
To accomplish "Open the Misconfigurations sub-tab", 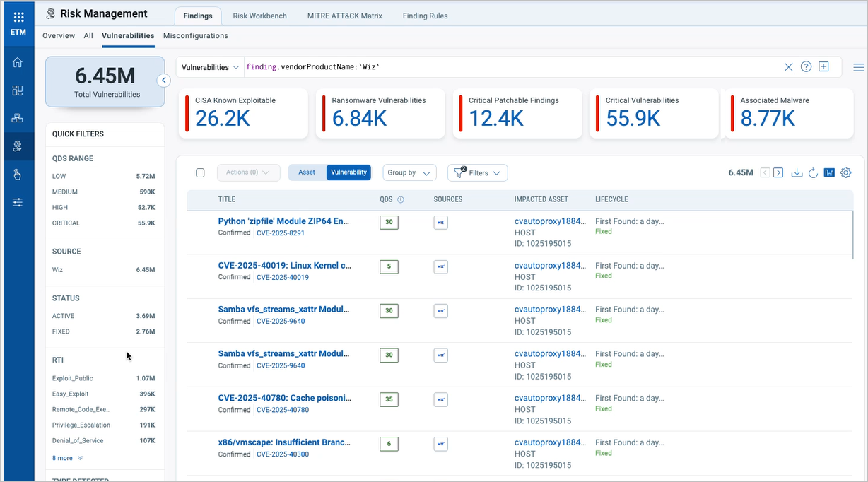I will (195, 35).
